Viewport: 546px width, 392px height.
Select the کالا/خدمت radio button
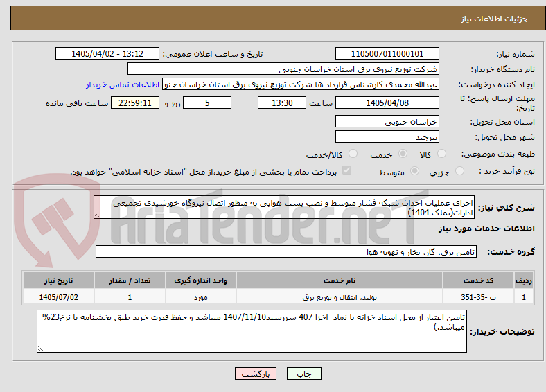(x=353, y=154)
